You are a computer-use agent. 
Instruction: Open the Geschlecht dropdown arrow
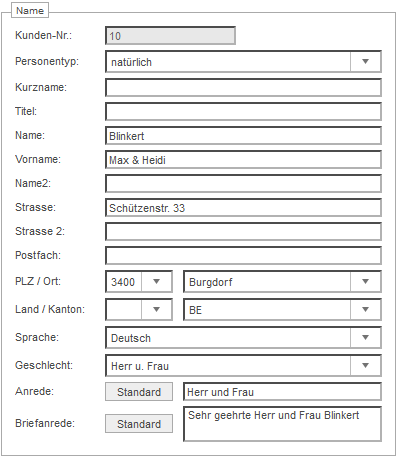pyautogui.click(x=365, y=366)
